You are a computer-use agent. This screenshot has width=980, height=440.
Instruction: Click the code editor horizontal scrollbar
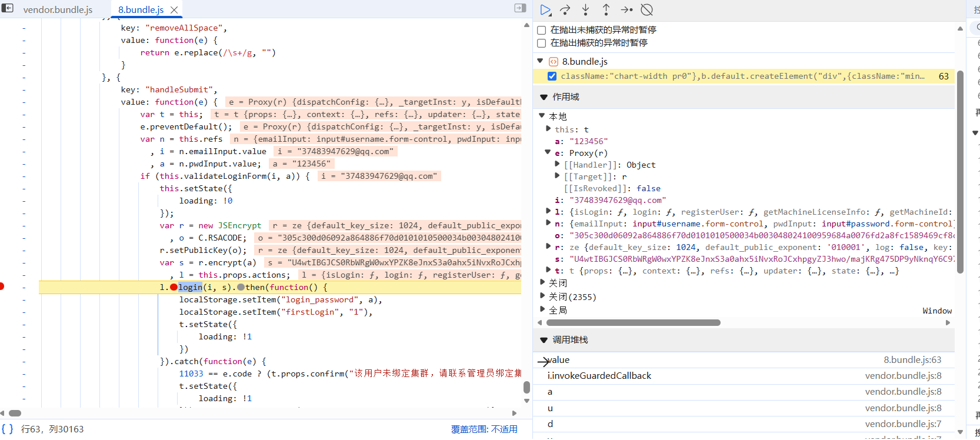click(x=15, y=413)
